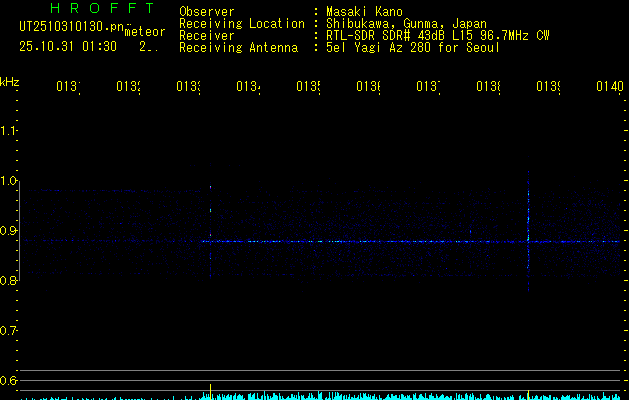
Task: Click Shibukawa, Gunma, Japan text
Action: (x=406, y=24)
